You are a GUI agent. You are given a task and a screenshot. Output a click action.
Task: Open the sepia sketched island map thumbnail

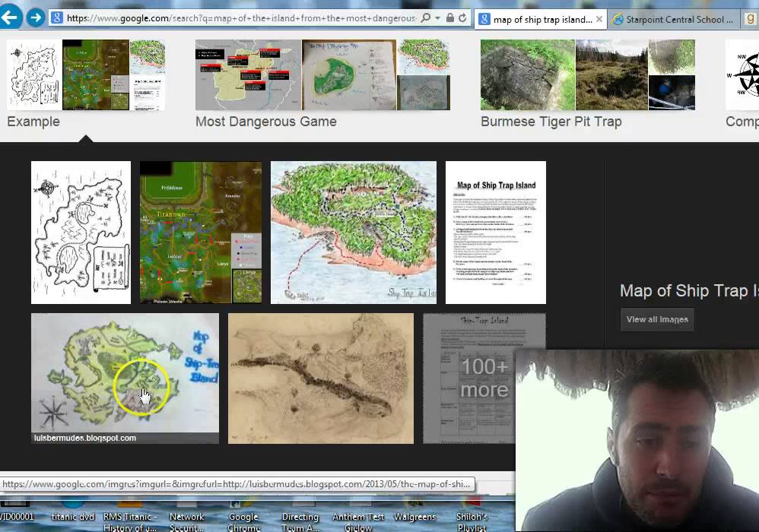pos(320,378)
